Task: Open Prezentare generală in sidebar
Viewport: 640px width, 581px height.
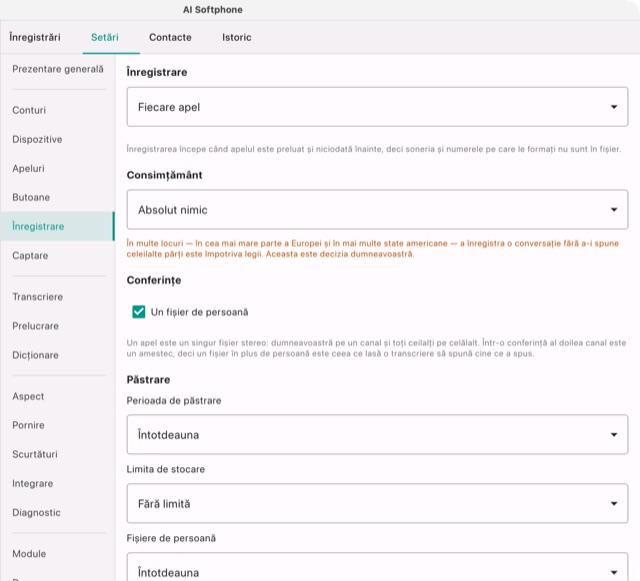Action: pos(58,69)
